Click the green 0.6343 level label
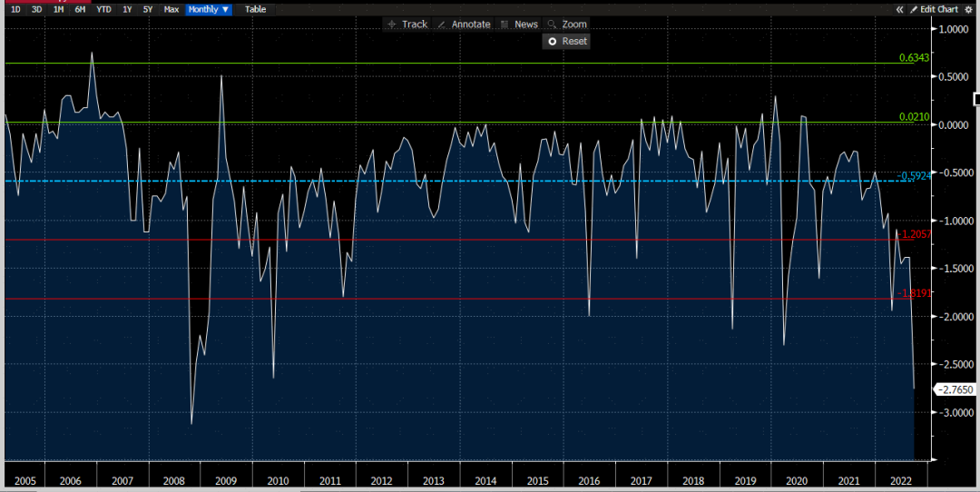Image resolution: width=980 pixels, height=492 pixels. pyautogui.click(x=914, y=57)
